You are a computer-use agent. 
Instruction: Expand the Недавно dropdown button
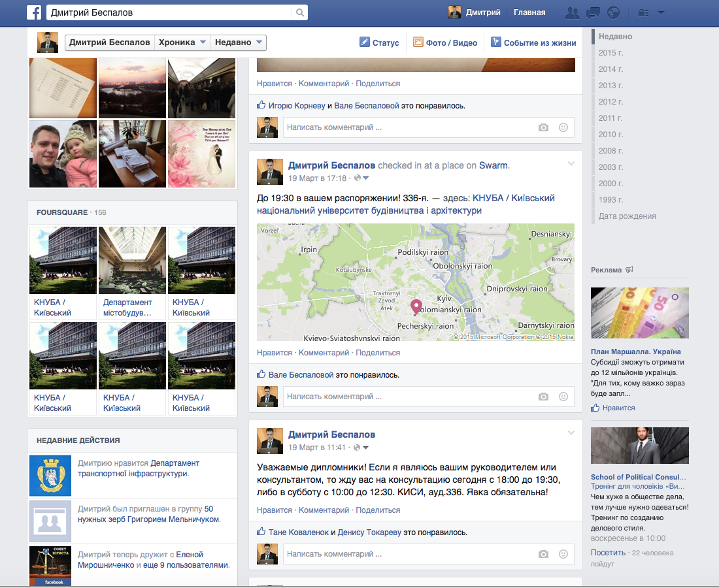pyautogui.click(x=239, y=42)
